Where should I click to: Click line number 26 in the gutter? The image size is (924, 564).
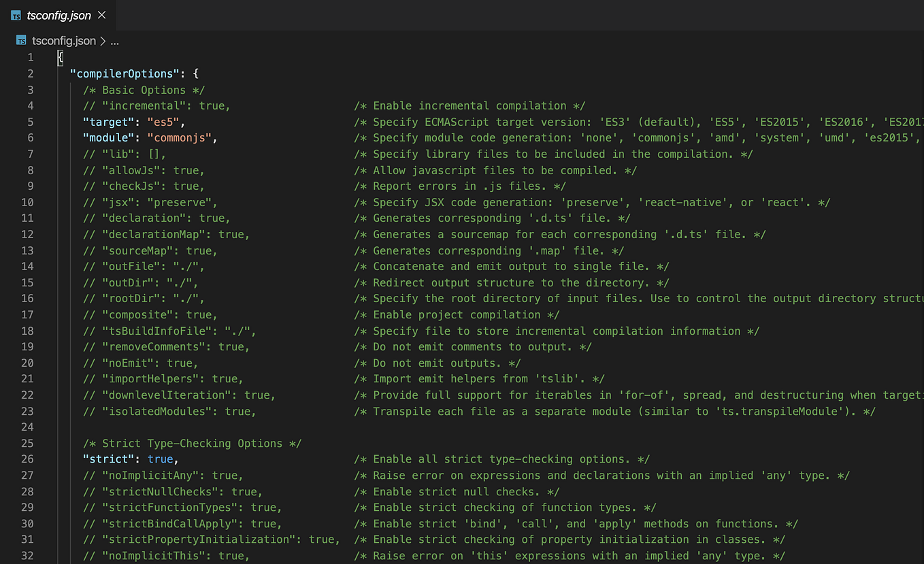tap(27, 459)
